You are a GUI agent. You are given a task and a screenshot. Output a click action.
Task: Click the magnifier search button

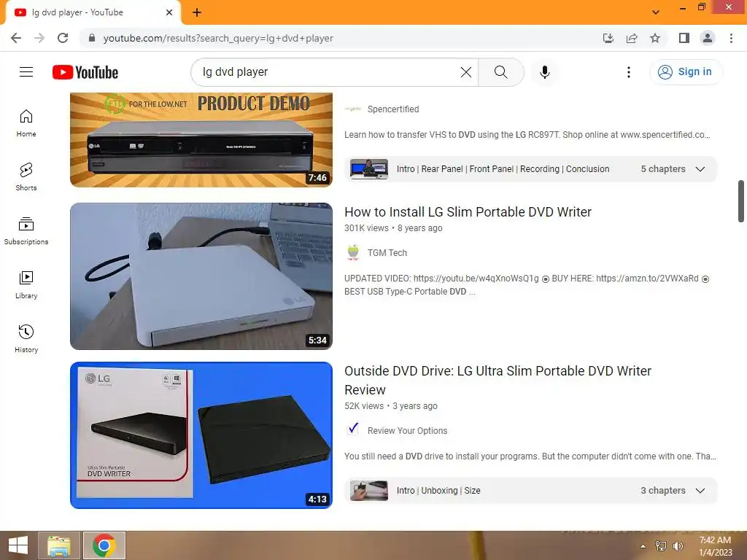(500, 72)
